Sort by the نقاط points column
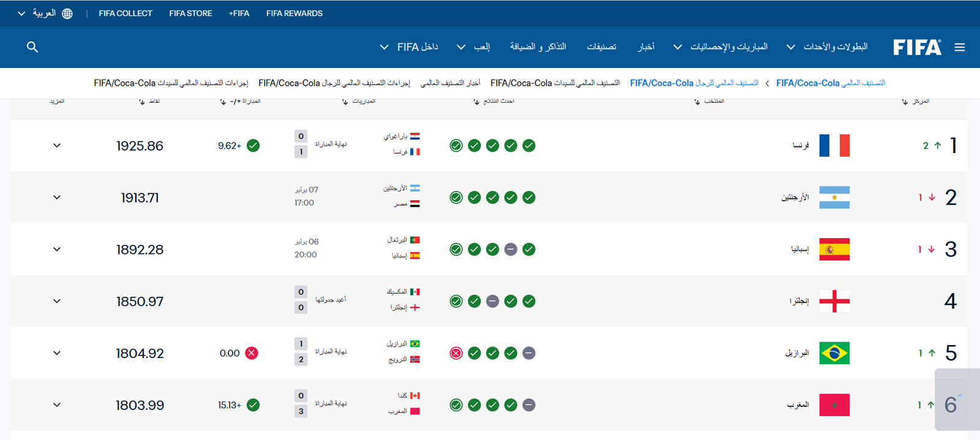 (x=149, y=101)
